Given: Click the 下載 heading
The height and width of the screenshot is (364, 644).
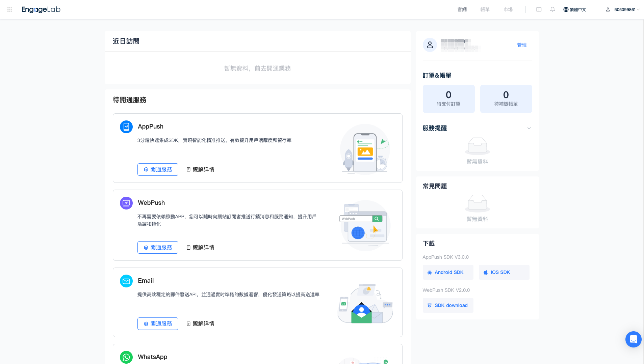Looking at the screenshot, I should point(429,244).
